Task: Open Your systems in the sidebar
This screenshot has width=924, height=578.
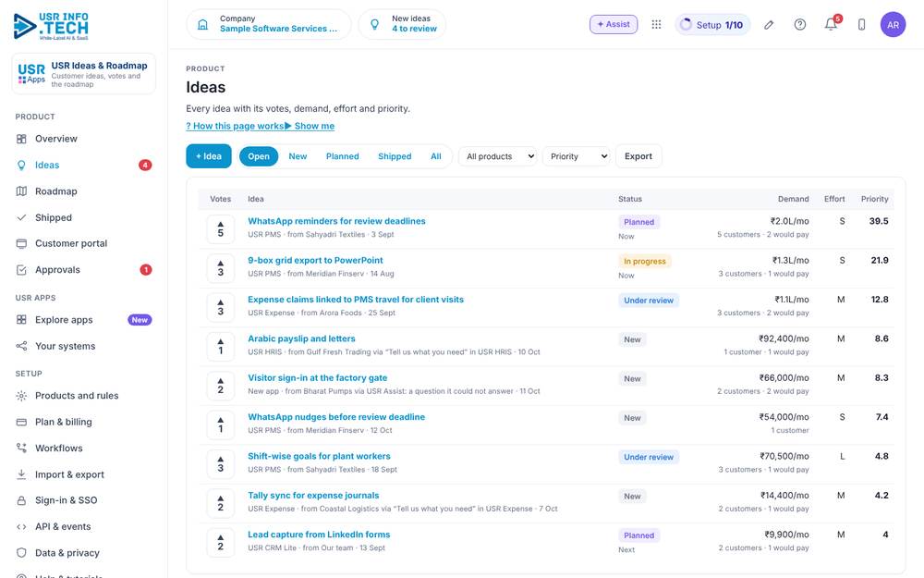Action: tap(84, 346)
